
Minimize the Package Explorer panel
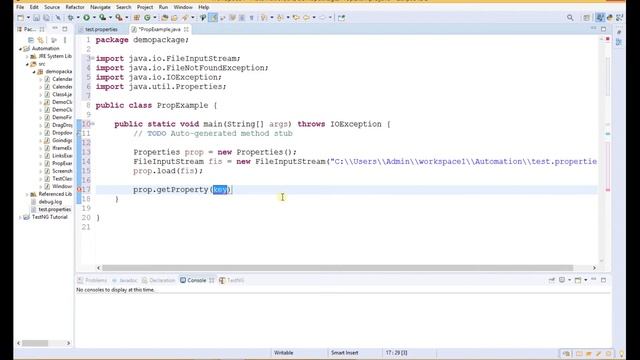(55, 29)
